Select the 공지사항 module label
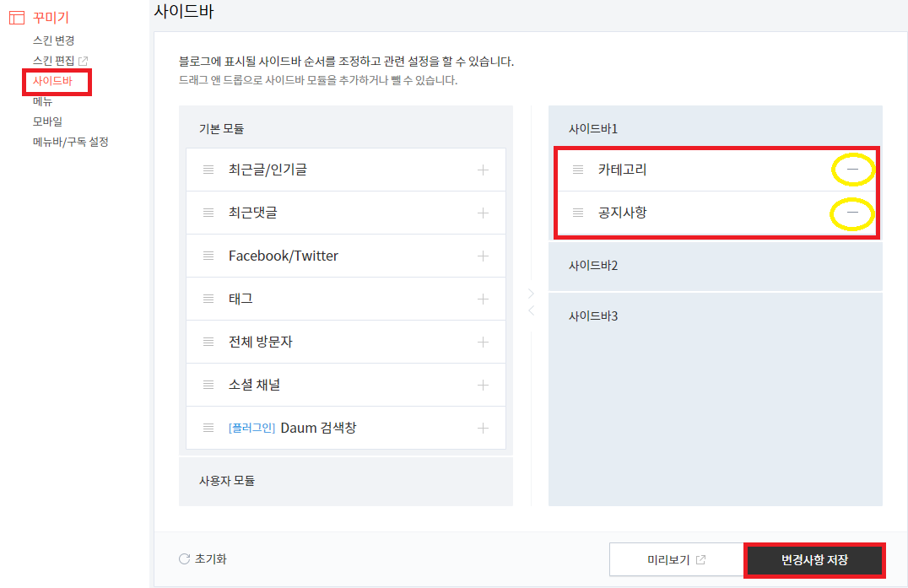Screen dimensions: 908x588 623,213
